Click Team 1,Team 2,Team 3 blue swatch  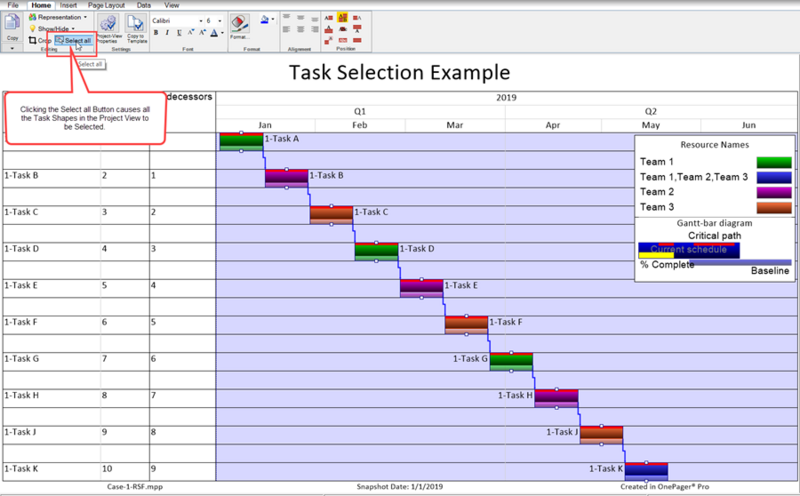[x=774, y=177]
